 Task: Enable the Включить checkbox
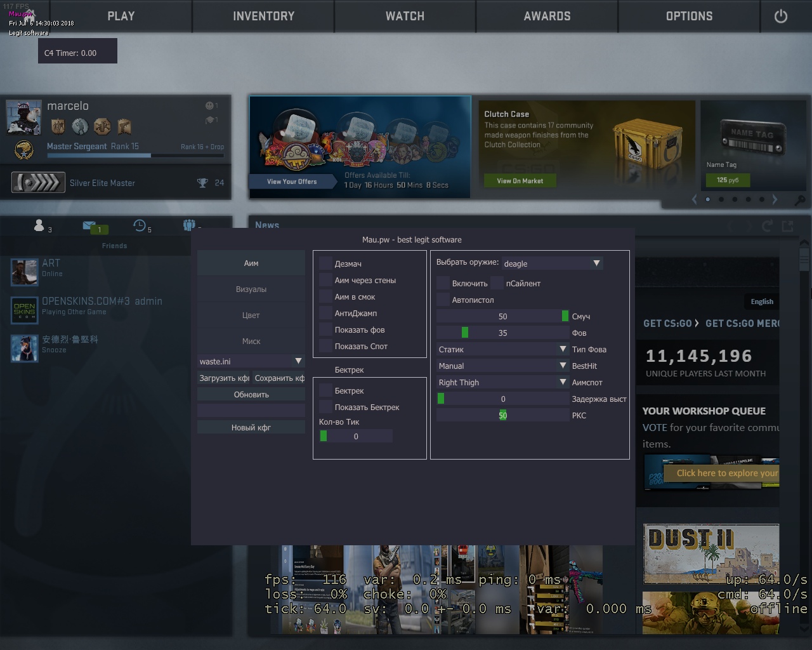click(x=443, y=283)
